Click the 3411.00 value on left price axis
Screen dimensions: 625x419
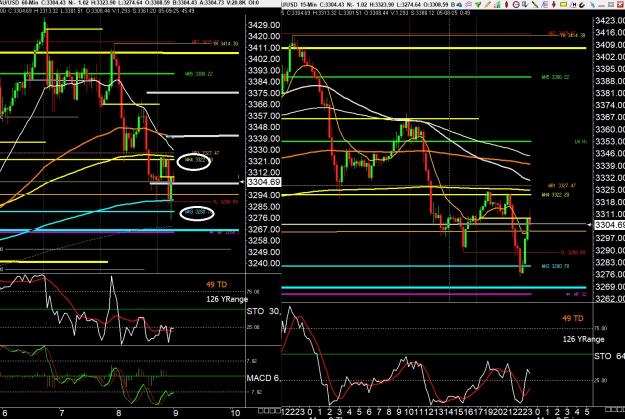point(264,48)
